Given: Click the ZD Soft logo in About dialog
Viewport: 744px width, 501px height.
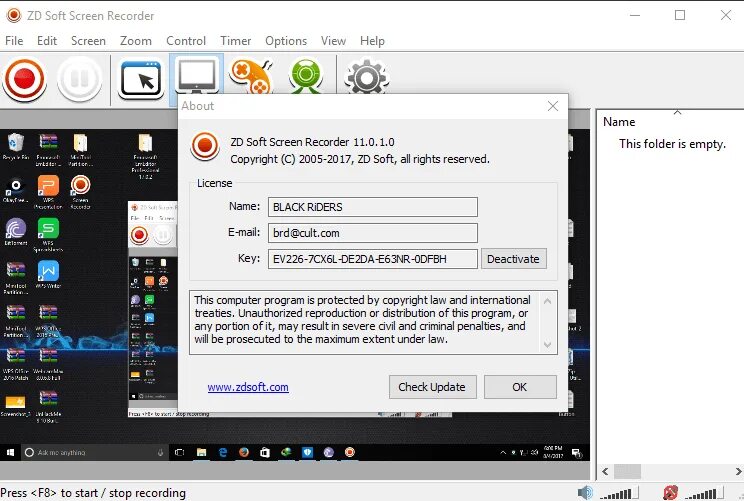Looking at the screenshot, I should (205, 146).
